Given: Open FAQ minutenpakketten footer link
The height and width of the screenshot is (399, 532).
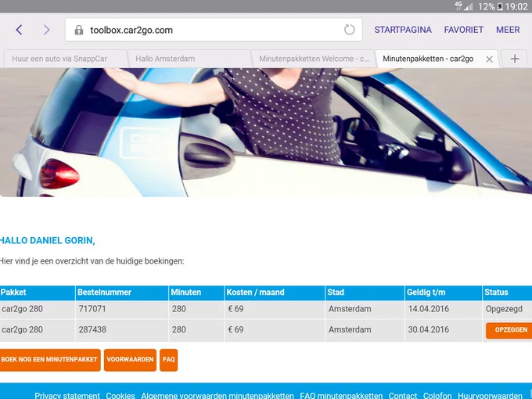Looking at the screenshot, I should (x=341, y=395).
